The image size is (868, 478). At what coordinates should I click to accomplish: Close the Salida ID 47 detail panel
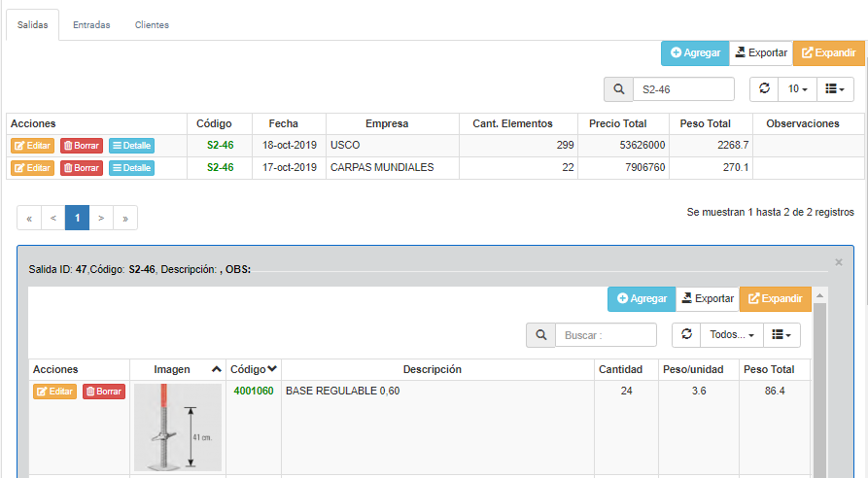tap(839, 262)
